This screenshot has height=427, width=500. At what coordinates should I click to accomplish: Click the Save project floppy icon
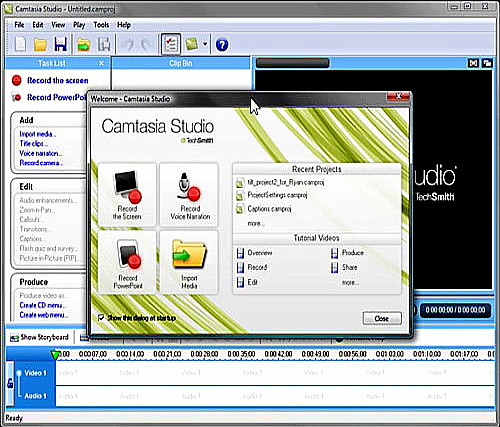(x=61, y=44)
